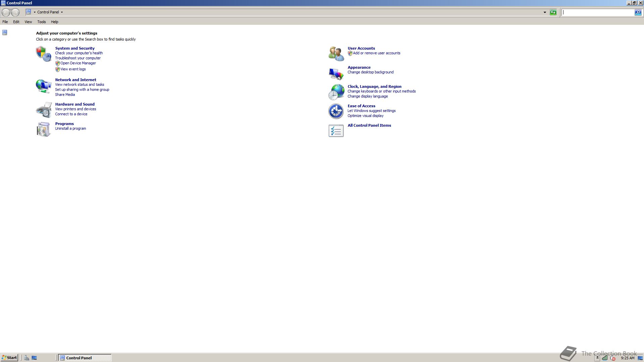Click Let Windows suggest settings link

[372, 111]
